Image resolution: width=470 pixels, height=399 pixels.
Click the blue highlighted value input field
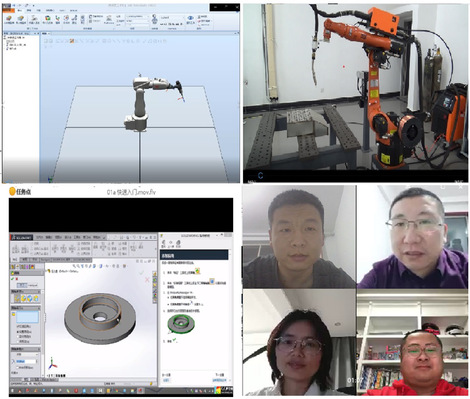click(x=26, y=361)
